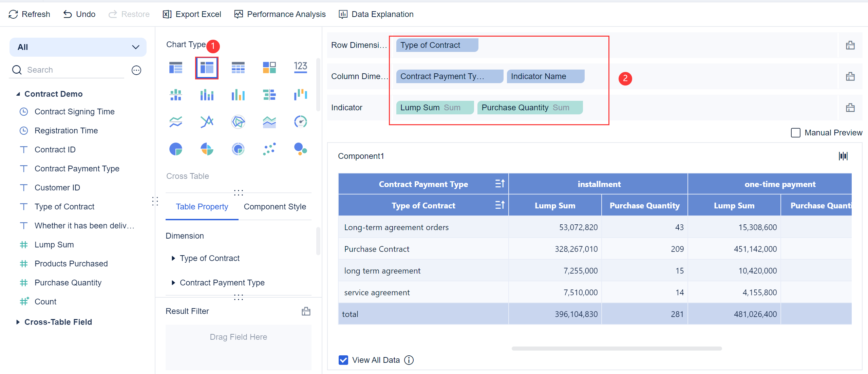
Task: Open the Table Property tab
Action: click(202, 207)
